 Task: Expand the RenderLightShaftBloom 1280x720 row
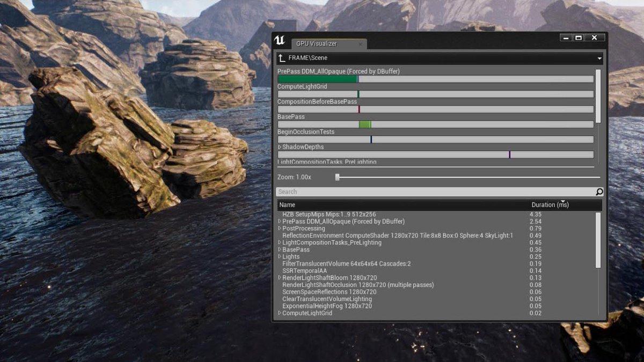pos(280,278)
